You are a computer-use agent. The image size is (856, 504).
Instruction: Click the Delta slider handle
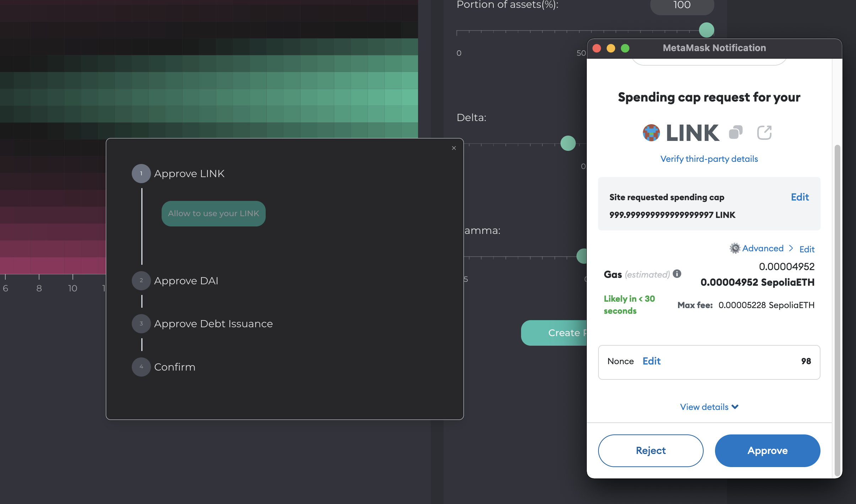coord(568,143)
